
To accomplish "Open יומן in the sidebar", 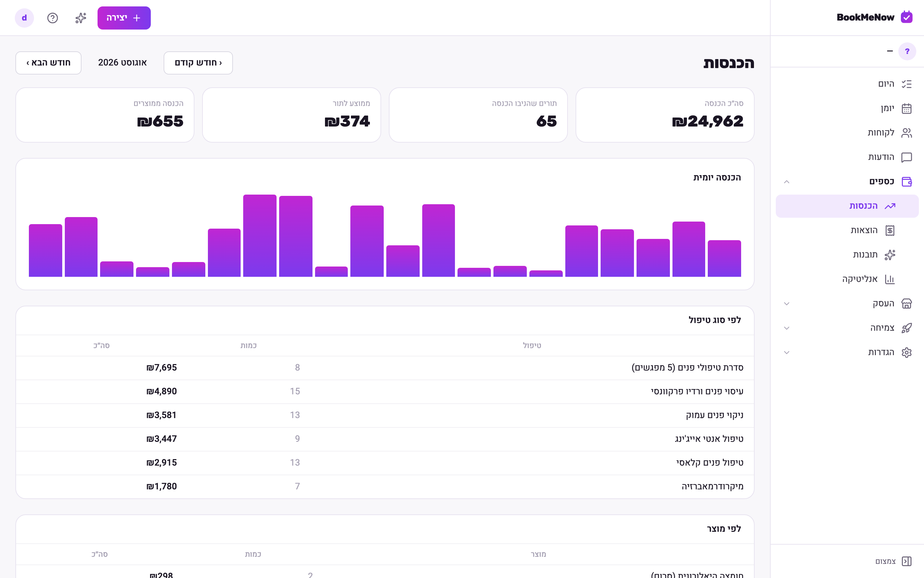I will point(847,109).
